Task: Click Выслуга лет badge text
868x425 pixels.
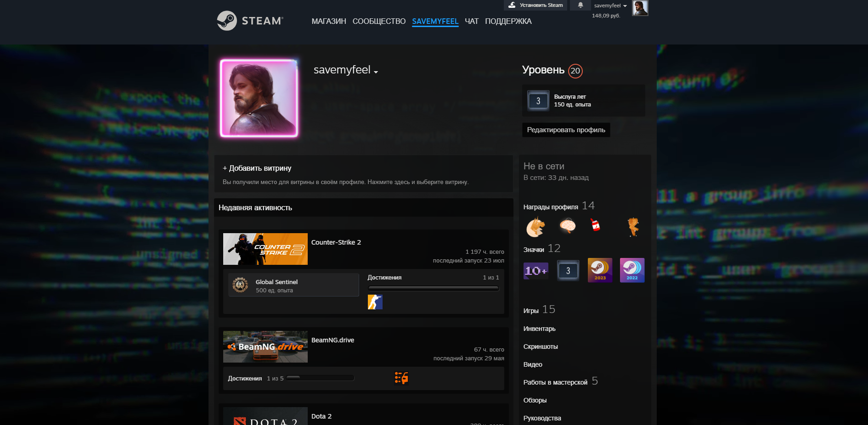Action: (570, 97)
